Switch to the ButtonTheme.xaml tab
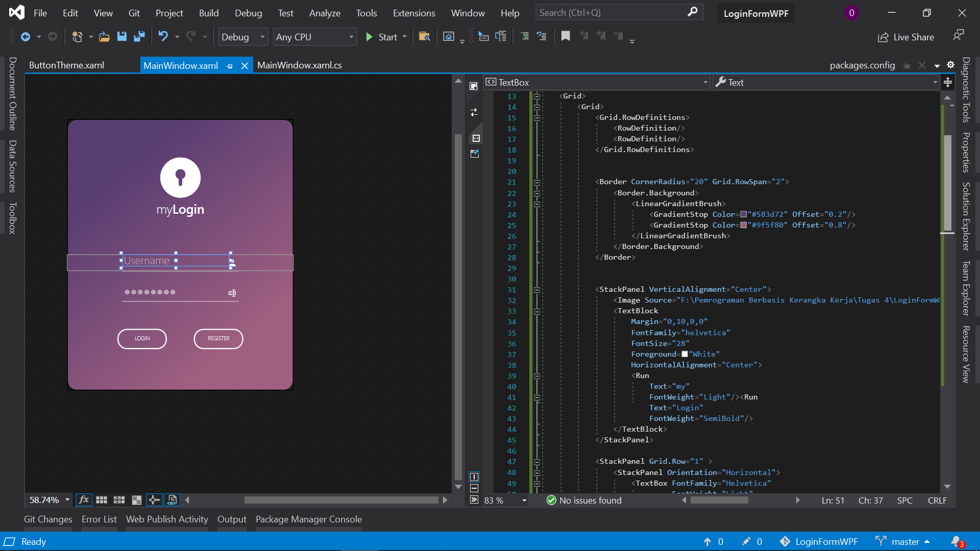Image resolution: width=980 pixels, height=551 pixels. tap(66, 65)
